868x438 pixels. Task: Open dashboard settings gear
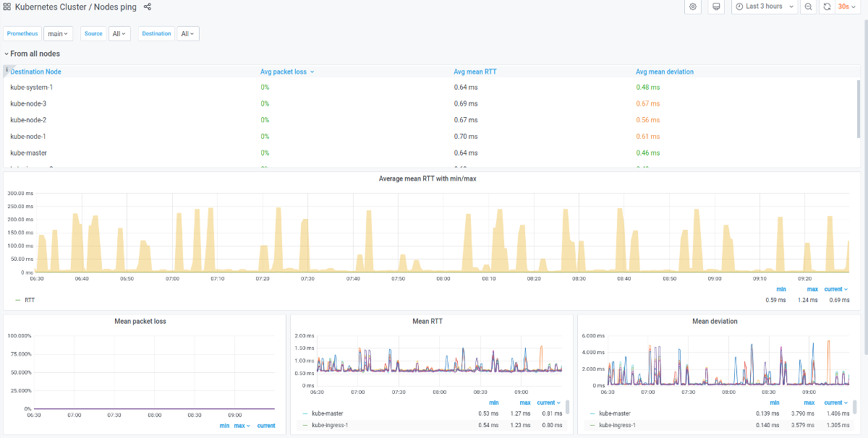pos(693,7)
